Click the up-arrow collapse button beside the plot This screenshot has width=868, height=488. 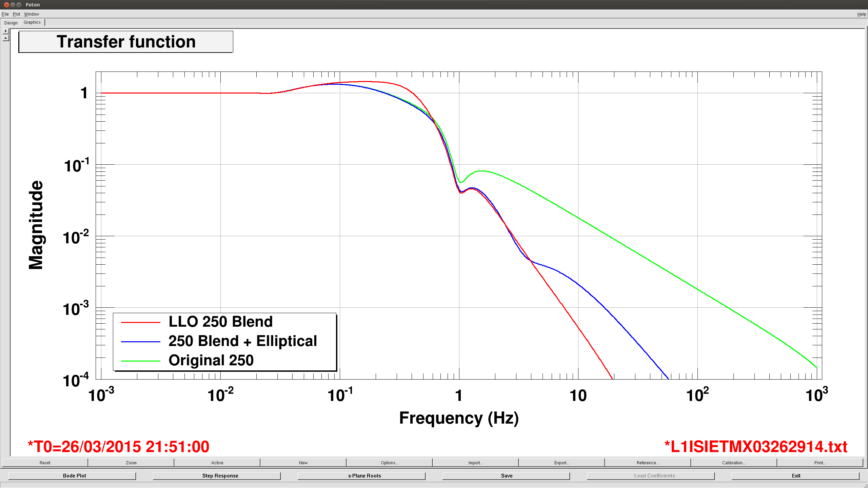6,38
